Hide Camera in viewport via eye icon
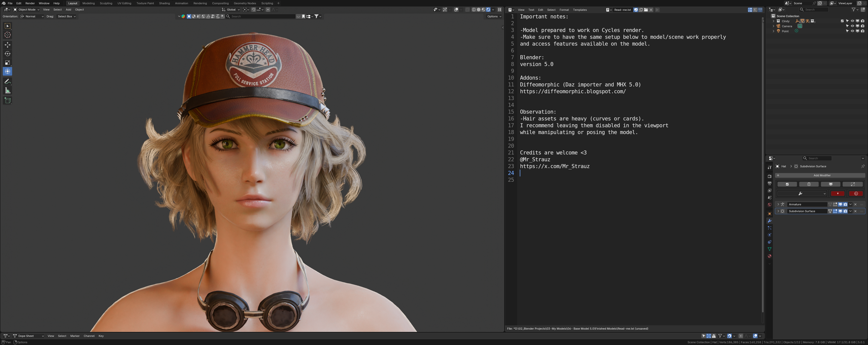 [852, 26]
